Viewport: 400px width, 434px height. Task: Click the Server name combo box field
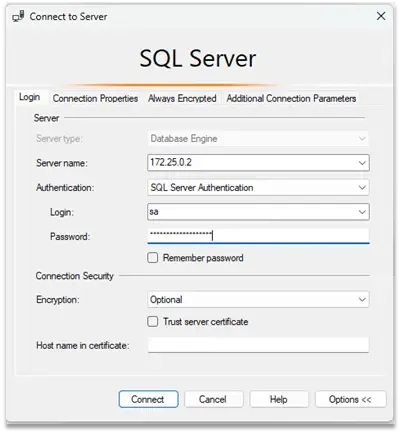point(258,163)
